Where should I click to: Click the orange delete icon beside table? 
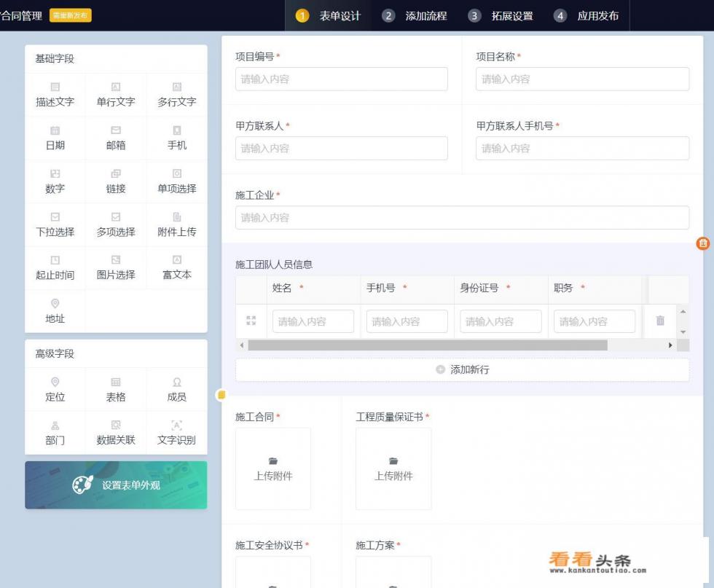(702, 243)
